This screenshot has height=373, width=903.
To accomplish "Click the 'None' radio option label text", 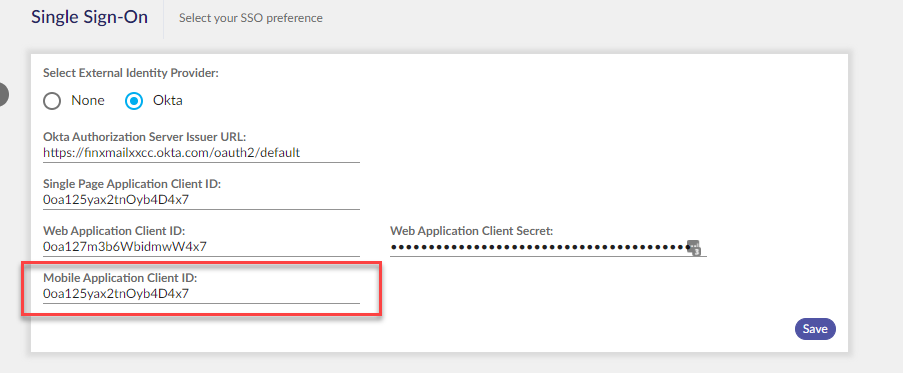I will pos(88,101).
